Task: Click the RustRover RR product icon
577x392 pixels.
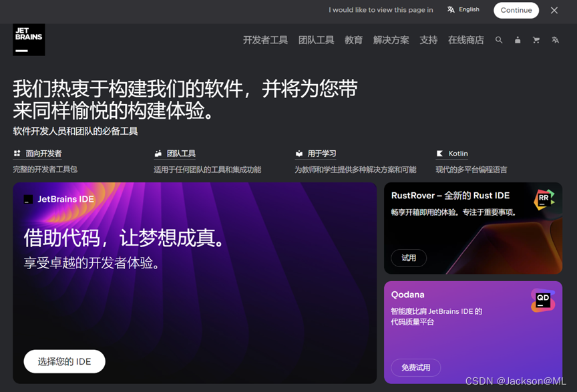Action: (x=544, y=200)
